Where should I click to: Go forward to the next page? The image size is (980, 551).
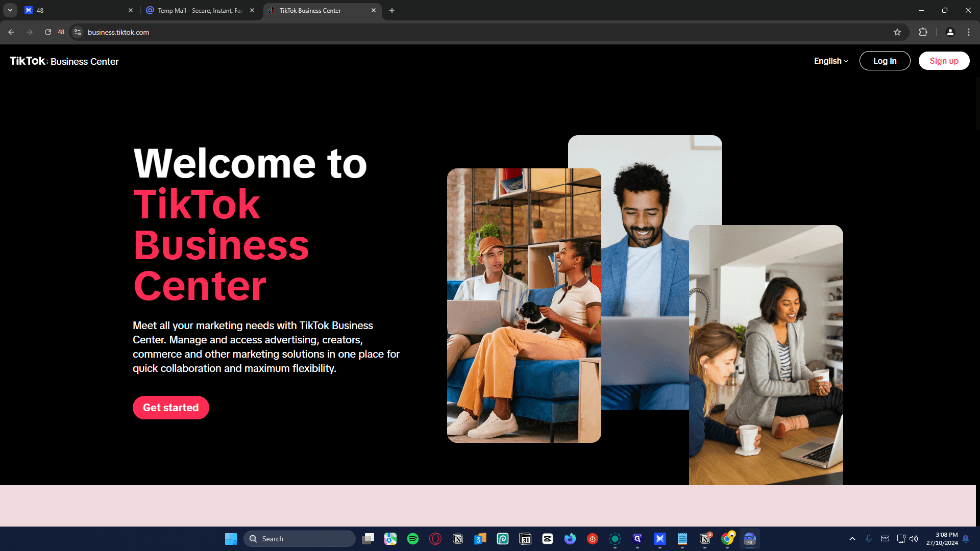[30, 32]
